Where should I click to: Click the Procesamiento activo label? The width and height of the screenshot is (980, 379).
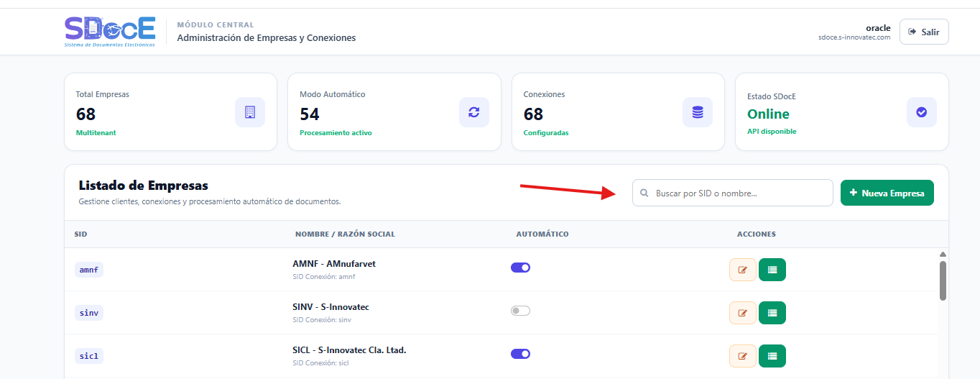[x=336, y=133]
